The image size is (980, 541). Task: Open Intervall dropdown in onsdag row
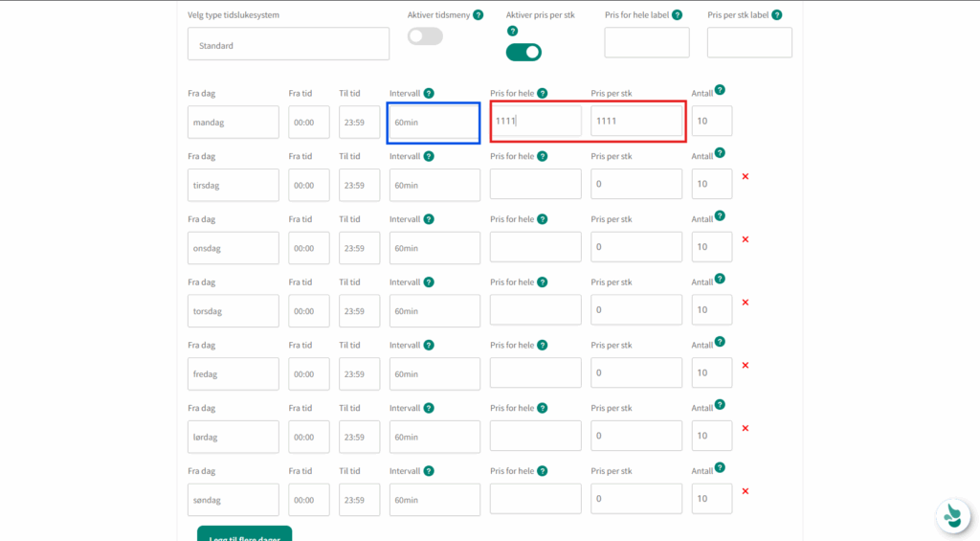434,248
